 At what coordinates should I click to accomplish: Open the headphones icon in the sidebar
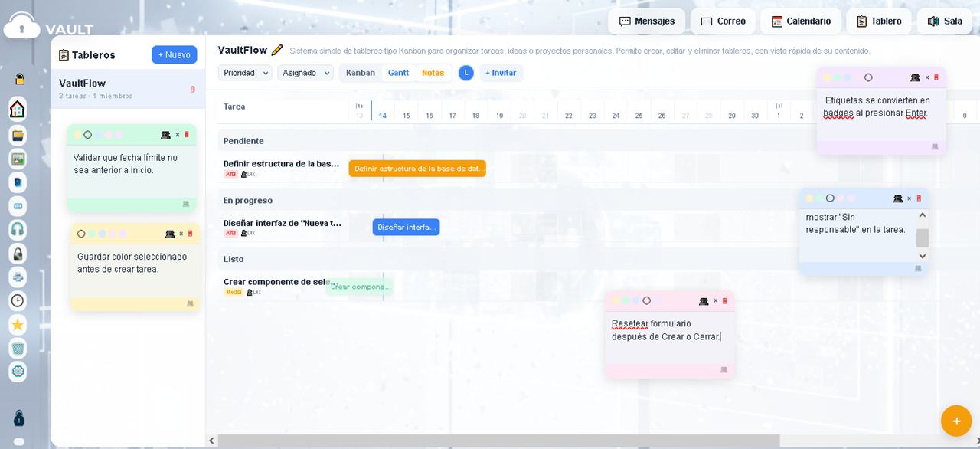tap(18, 229)
